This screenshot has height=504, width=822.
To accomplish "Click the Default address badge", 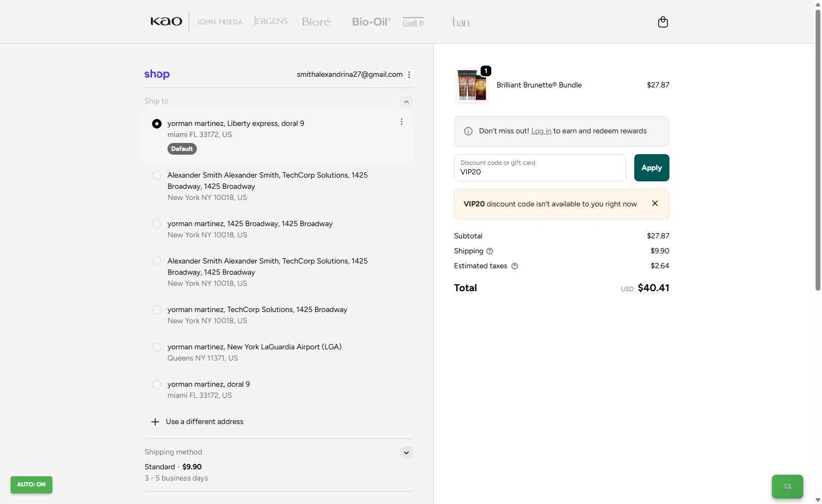I will coord(182,149).
